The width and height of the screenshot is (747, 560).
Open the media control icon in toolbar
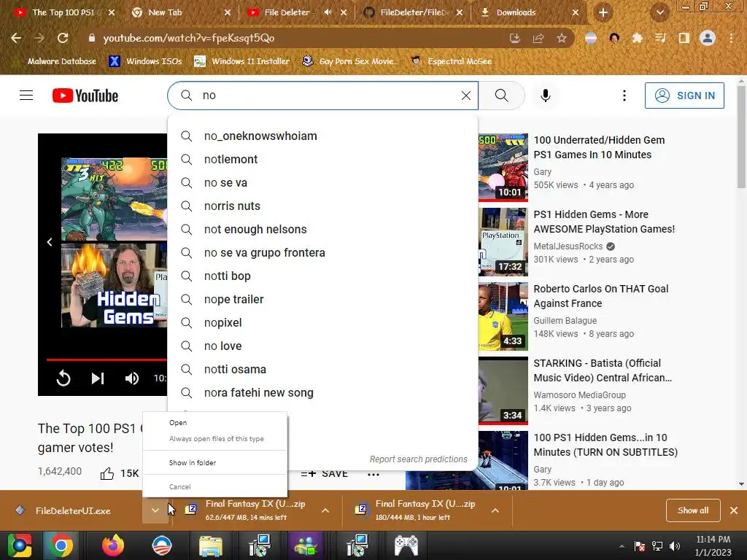point(661,38)
